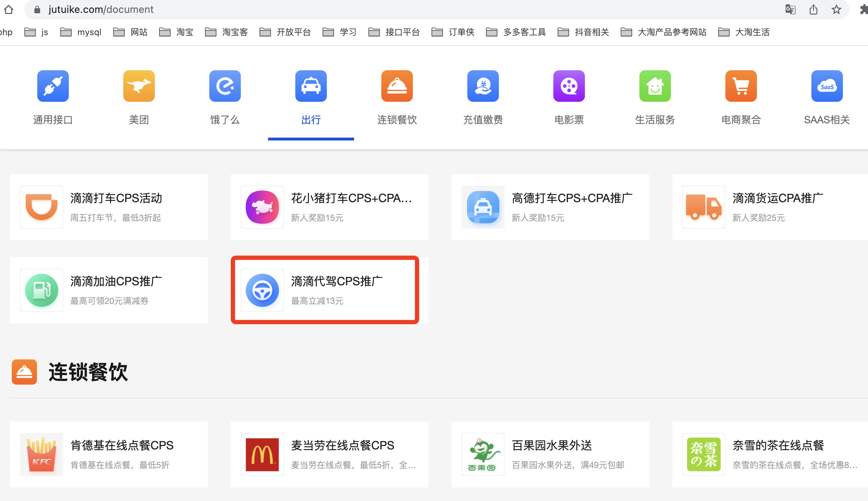The image size is (868, 501).
Task: Bookmark page with star icon
Action: (x=836, y=9)
